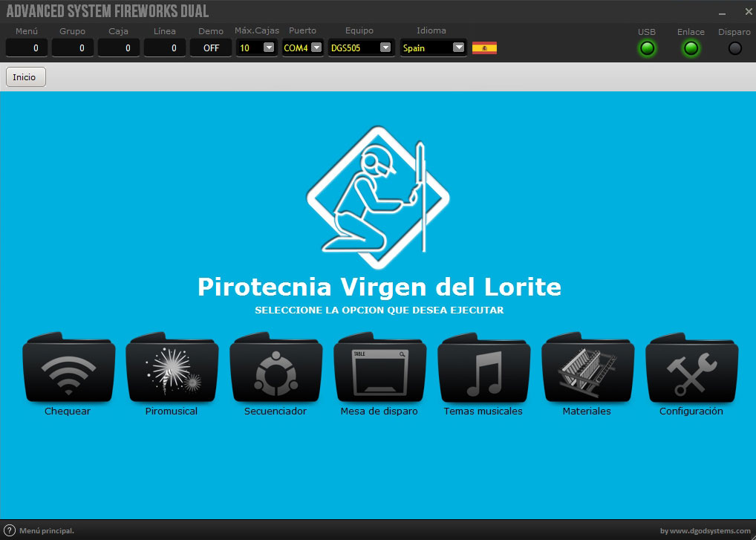Image resolution: width=756 pixels, height=540 pixels.
Task: Click the Enlace status indicator
Action: pyautogui.click(x=691, y=48)
